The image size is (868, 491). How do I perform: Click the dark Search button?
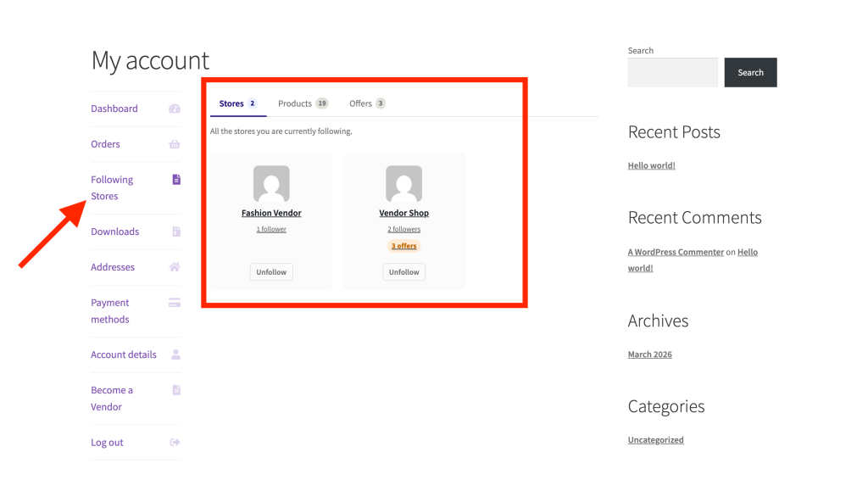[751, 73]
